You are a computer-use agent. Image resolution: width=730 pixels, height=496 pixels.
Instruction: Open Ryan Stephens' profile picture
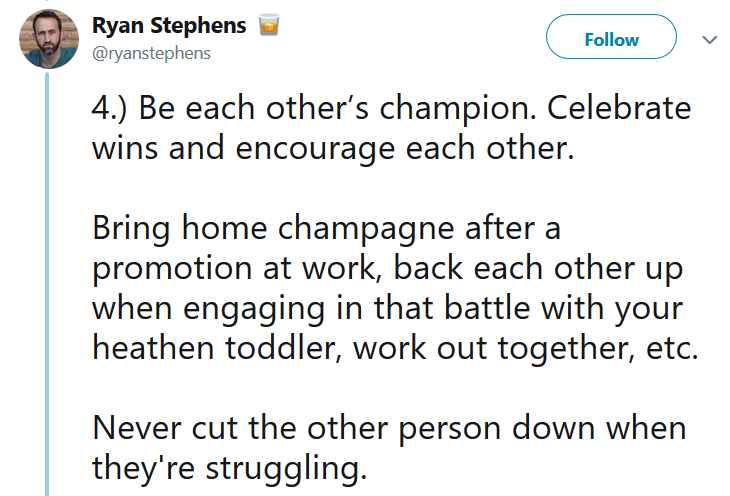[x=48, y=39]
